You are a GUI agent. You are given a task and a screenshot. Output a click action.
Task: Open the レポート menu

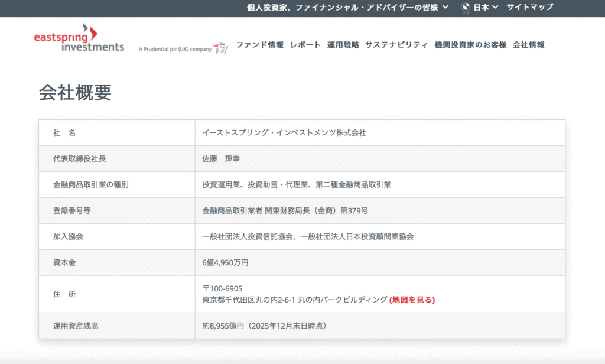305,45
